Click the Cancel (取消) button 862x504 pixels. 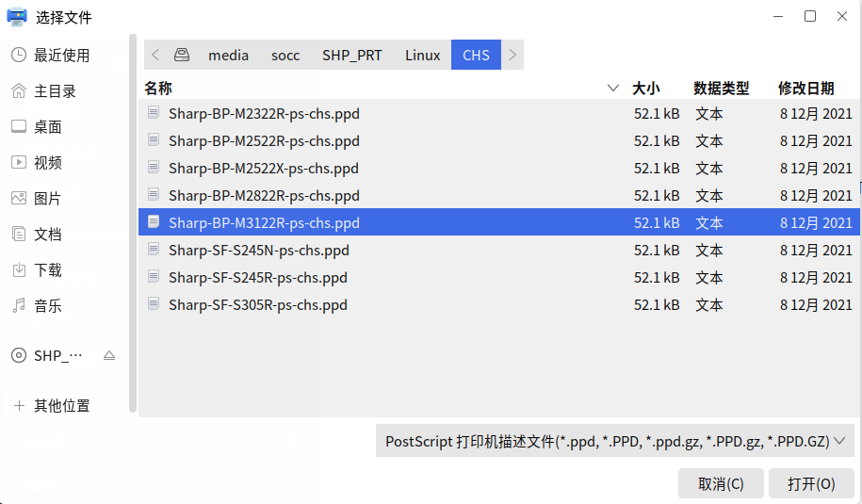[721, 483]
